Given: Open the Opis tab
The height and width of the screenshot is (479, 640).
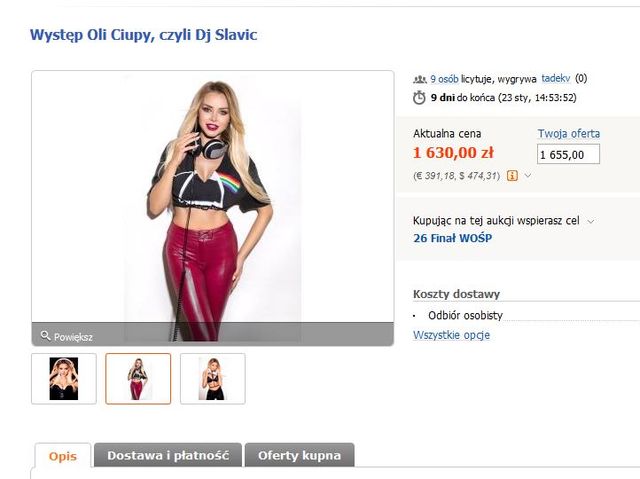Looking at the screenshot, I should click(62, 456).
